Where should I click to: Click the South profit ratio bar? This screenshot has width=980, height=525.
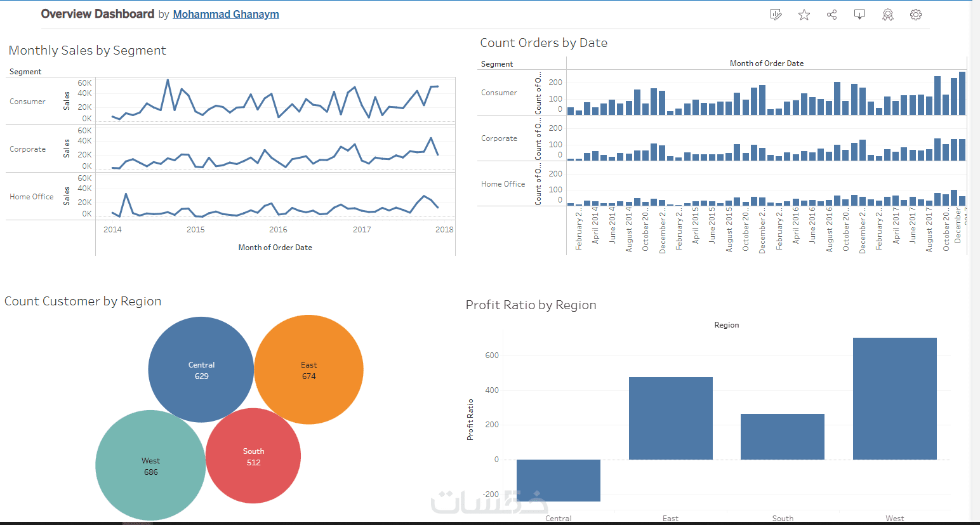coord(783,437)
